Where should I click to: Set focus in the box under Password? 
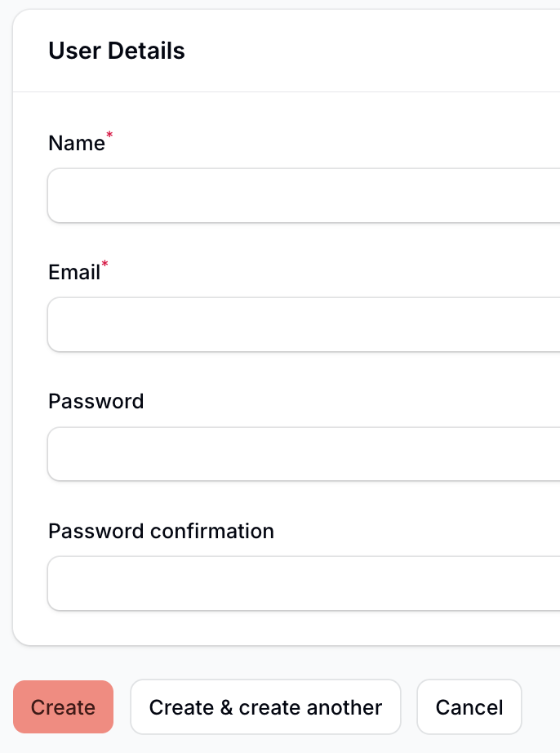pos(304,454)
